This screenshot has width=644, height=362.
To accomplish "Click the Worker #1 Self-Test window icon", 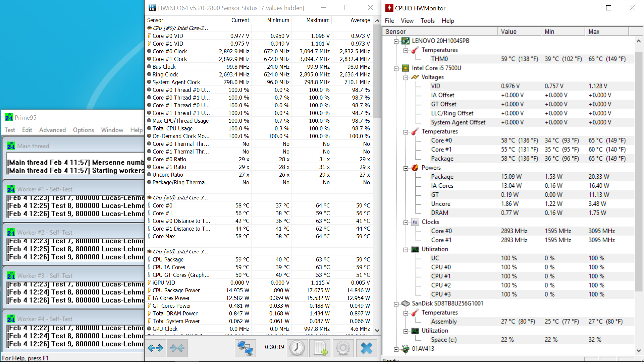I will pyautogui.click(x=11, y=189).
